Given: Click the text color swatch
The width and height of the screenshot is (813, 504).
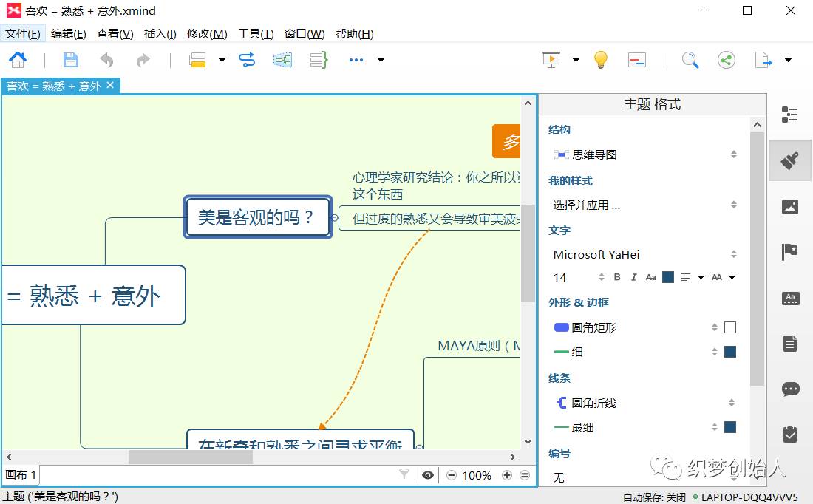Looking at the screenshot, I should [x=668, y=277].
